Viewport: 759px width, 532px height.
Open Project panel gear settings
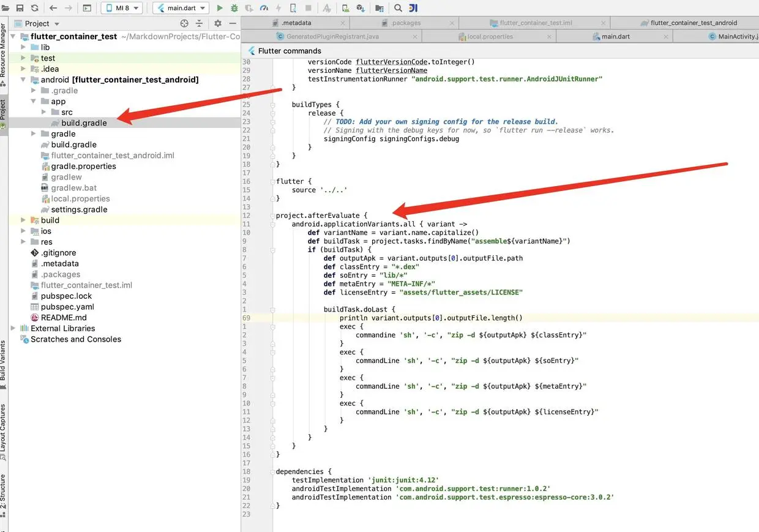(218, 23)
